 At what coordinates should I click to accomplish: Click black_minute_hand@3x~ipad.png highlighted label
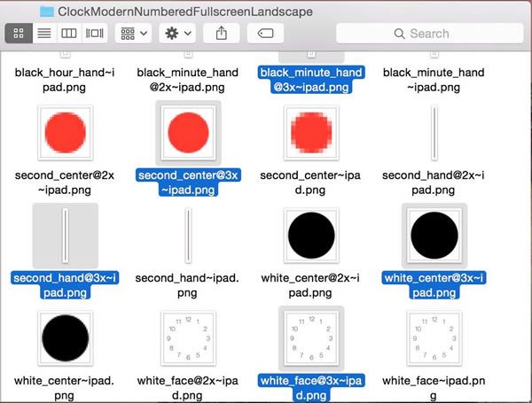(309, 80)
